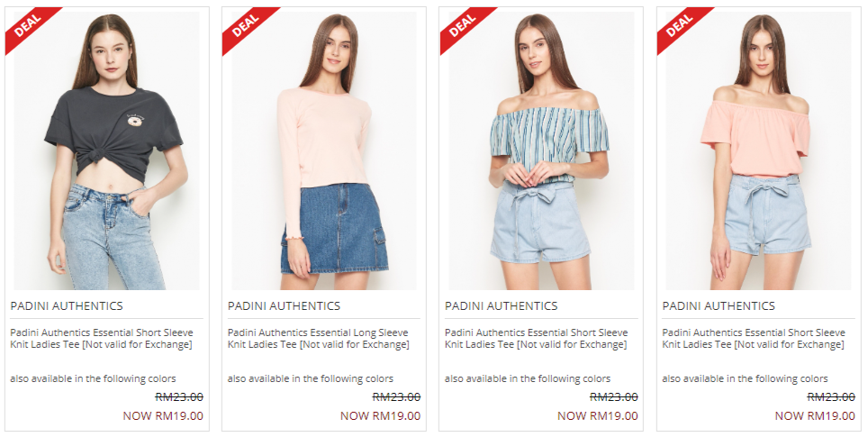Click the DEAL ribbon on the peach off-shoulder top

(x=680, y=27)
